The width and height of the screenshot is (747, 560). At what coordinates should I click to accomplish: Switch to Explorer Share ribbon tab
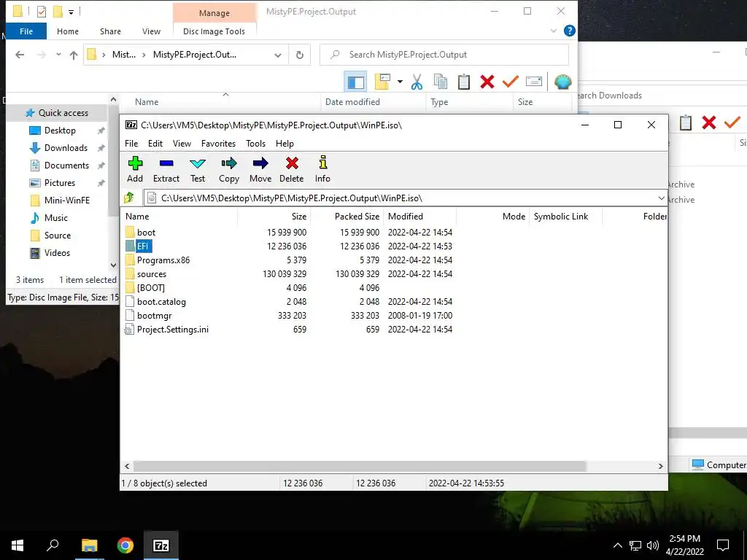[x=110, y=31]
